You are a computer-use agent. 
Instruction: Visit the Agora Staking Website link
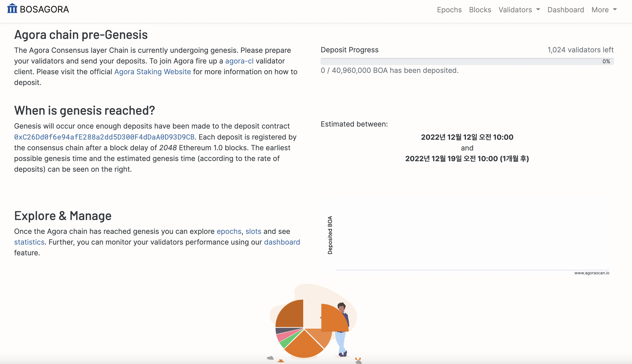pos(152,72)
